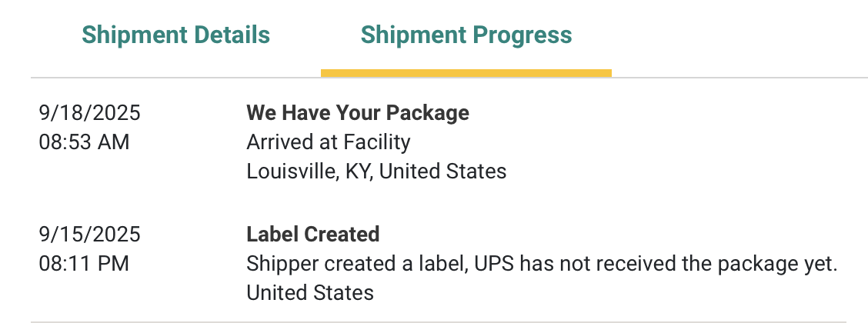The image size is (868, 323).
Task: Click the yellow active tab underline indicator
Action: [x=466, y=73]
